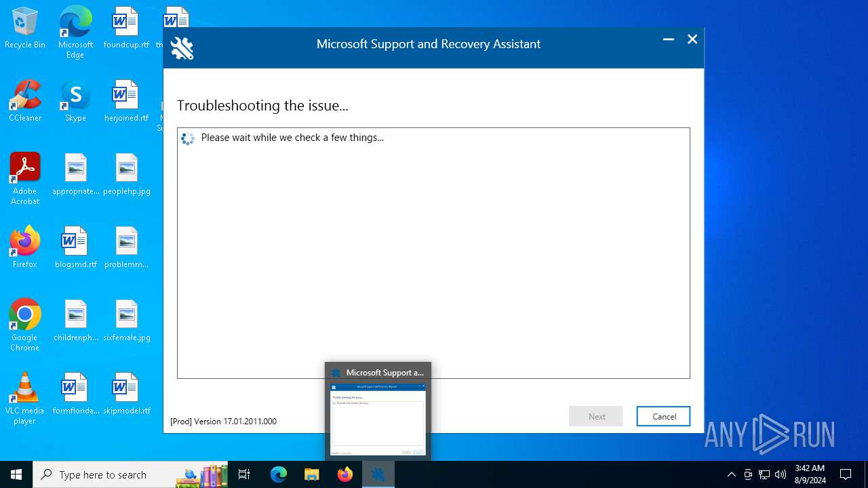Select the childrenph... image file on the desktop
The height and width of the screenshot is (488, 868).
(x=76, y=321)
